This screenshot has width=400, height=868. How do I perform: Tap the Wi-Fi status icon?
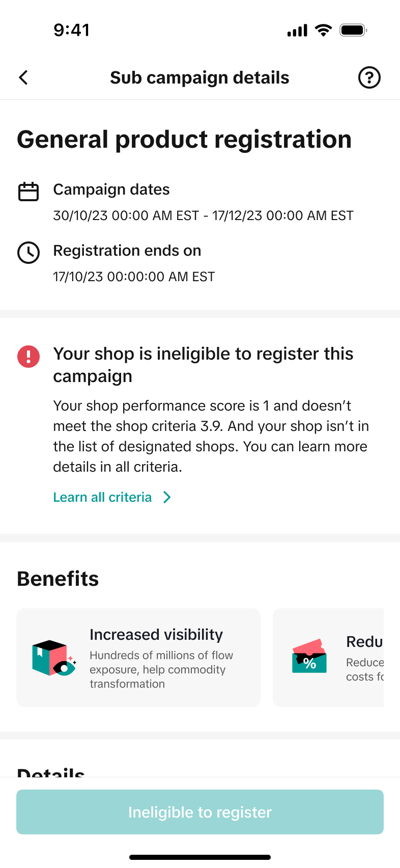point(323,30)
